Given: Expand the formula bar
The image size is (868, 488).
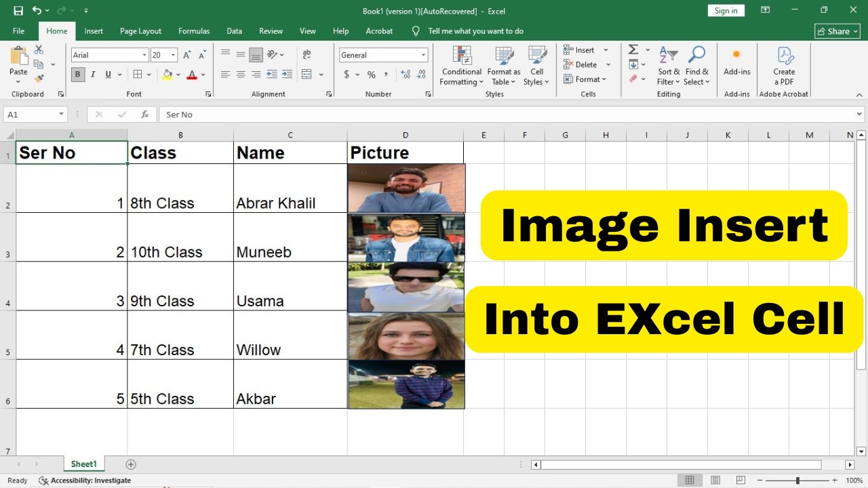Looking at the screenshot, I should click(x=859, y=115).
